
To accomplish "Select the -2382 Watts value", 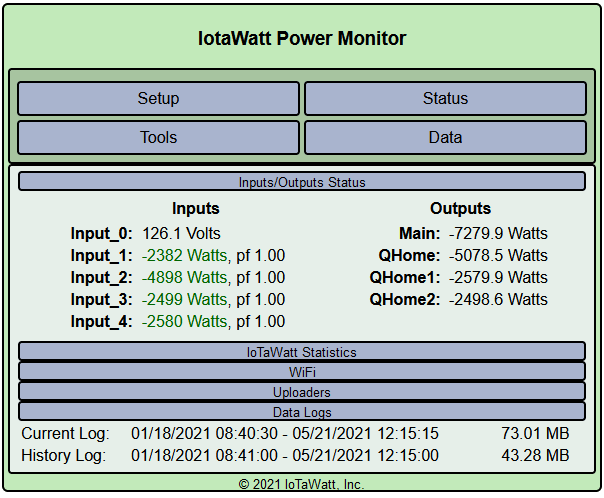I will (x=185, y=255).
